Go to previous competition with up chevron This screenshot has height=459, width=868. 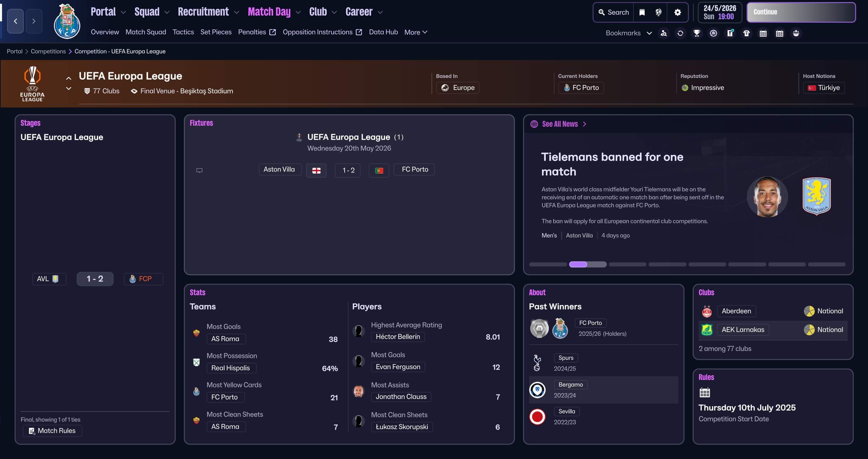pyautogui.click(x=69, y=78)
